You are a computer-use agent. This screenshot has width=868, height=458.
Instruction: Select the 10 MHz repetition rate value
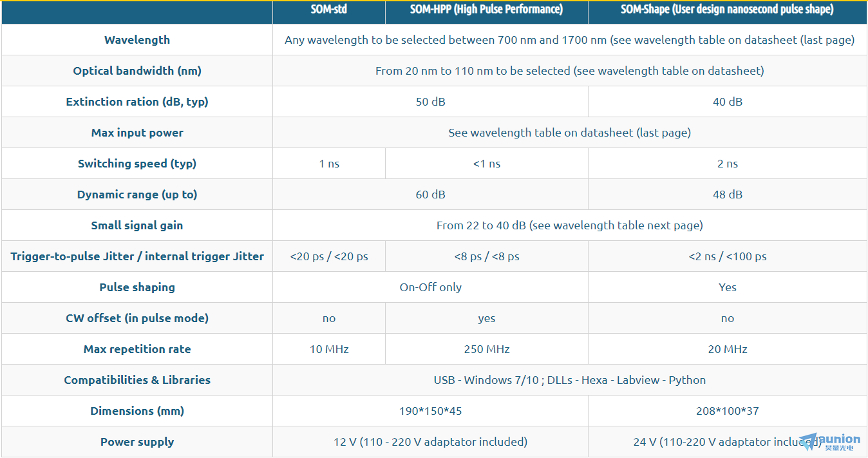329,349
